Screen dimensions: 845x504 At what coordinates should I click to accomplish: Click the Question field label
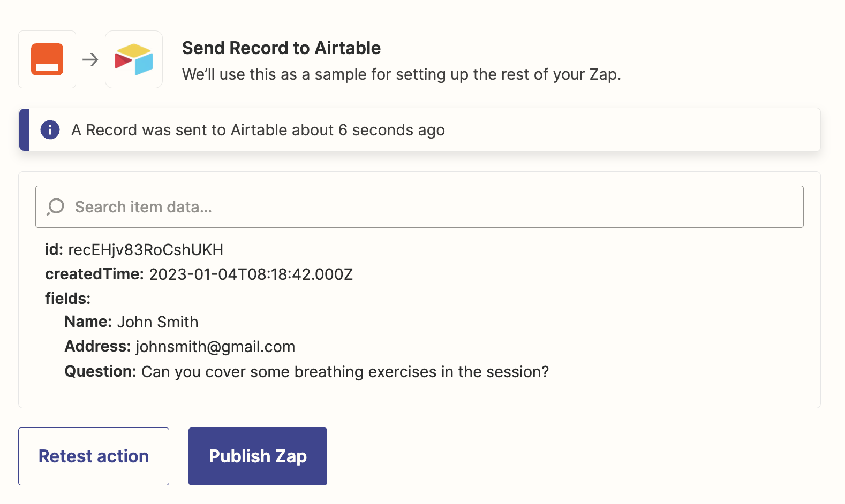click(x=100, y=372)
